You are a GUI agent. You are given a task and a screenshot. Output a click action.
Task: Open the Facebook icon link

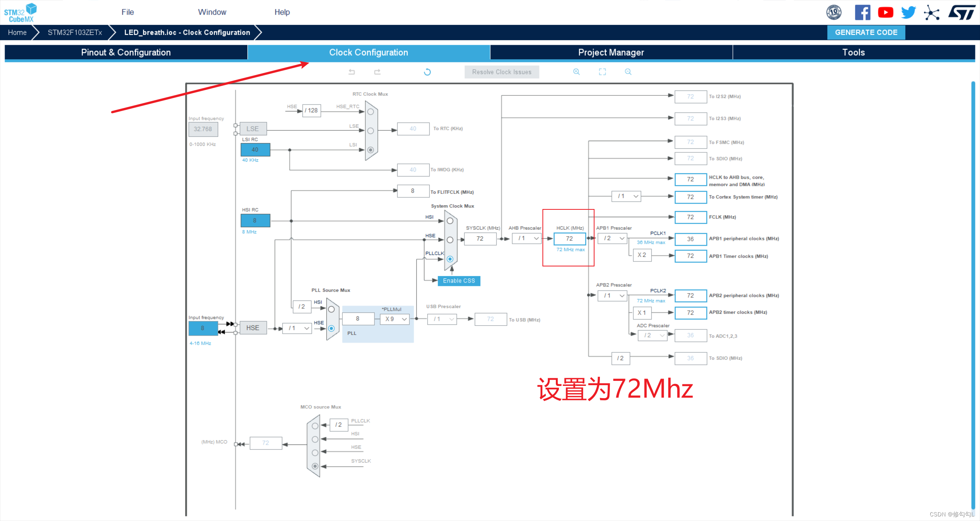pos(862,13)
